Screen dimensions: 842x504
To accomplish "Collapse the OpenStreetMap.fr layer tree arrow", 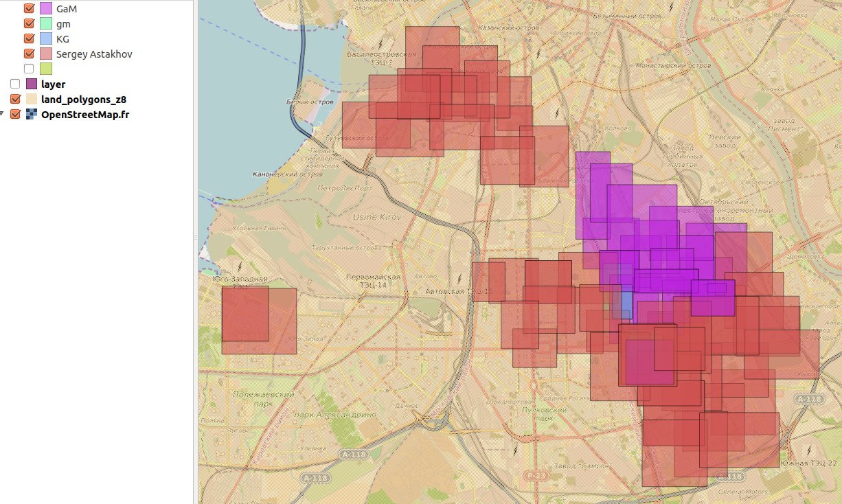I will click(x=3, y=114).
